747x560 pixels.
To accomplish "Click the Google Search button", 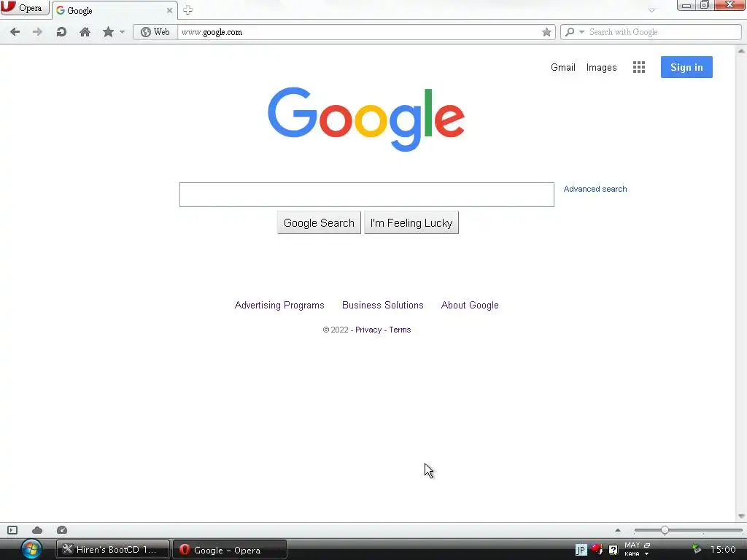I will point(319,223).
